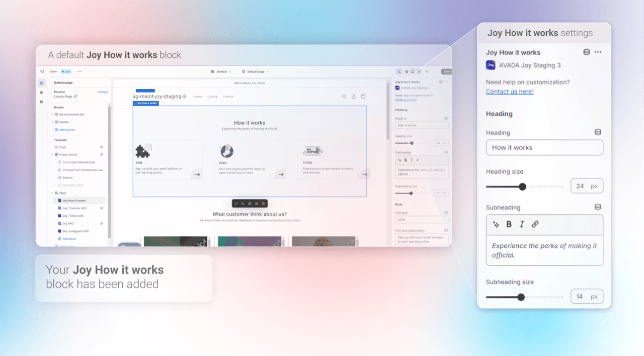The image size is (644, 356).
Task: Click the Joy app logo beside AVADA Joy Staging 3
Action: tap(491, 65)
